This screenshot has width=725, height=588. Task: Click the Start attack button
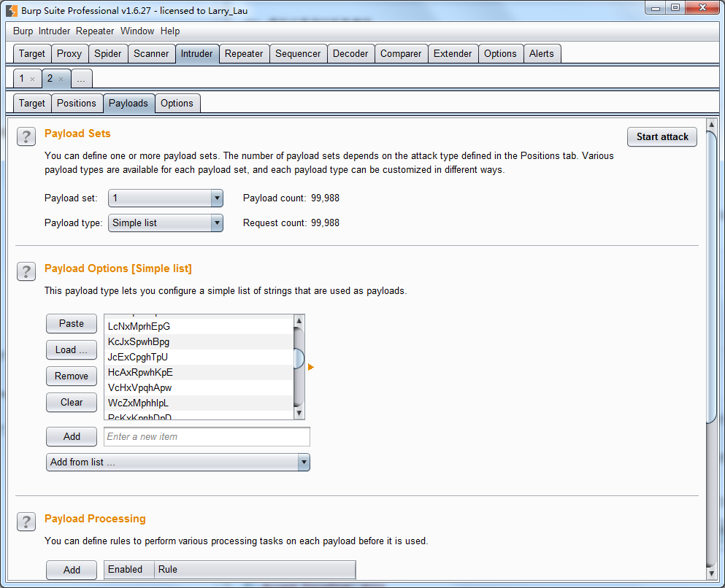662,136
